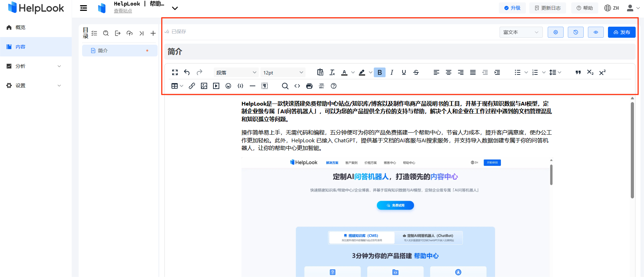Decrease paragraph indent
644x277 pixels.
click(x=485, y=72)
